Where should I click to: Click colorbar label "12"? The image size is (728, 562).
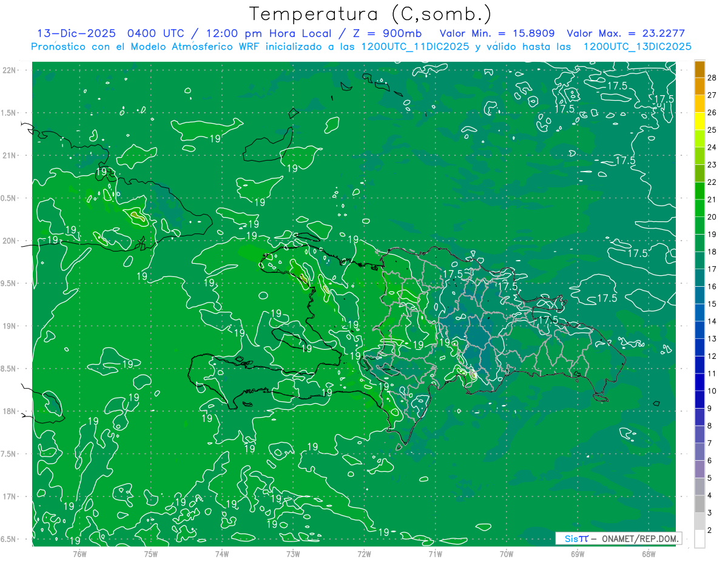712,356
